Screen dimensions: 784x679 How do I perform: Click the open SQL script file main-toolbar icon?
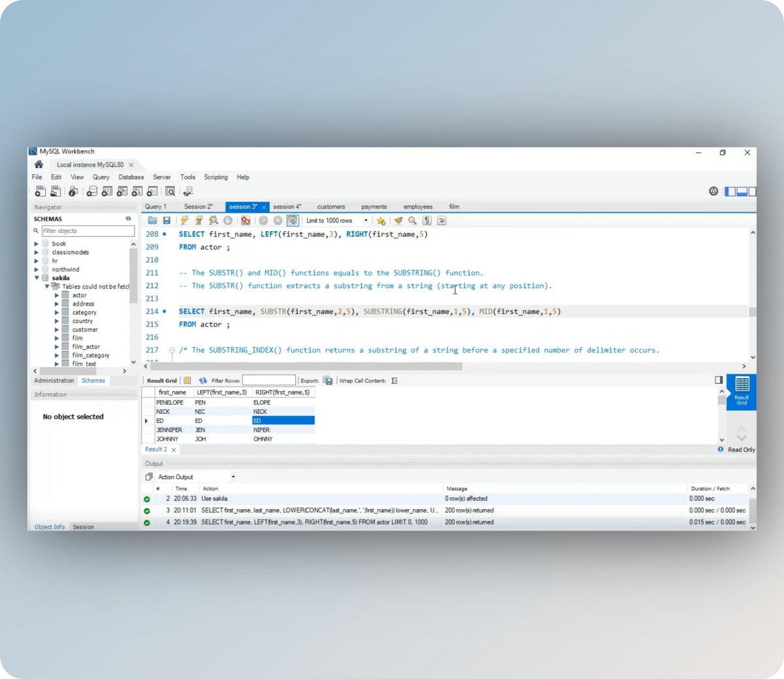click(56, 191)
